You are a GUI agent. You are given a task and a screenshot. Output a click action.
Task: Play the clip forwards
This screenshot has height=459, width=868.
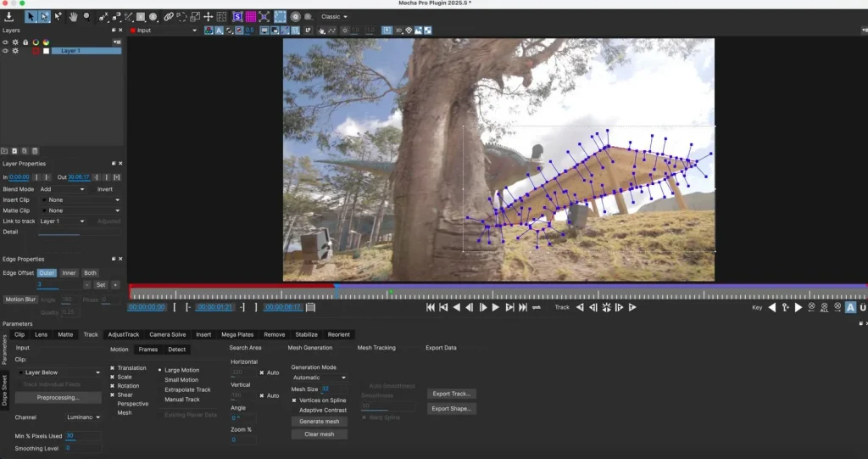[x=496, y=307]
